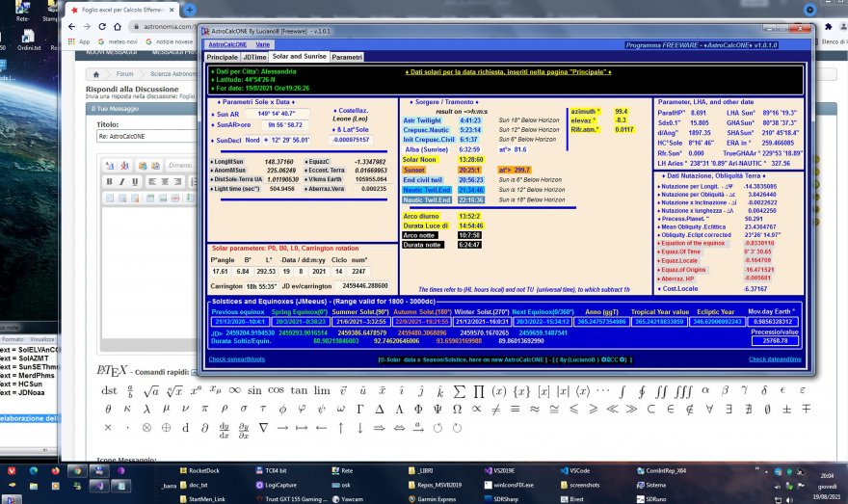Click the Sun AR value field

[277, 114]
